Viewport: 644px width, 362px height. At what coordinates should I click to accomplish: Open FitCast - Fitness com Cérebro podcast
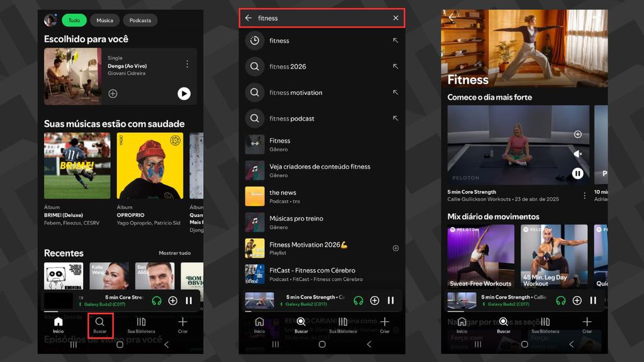pos(321,274)
